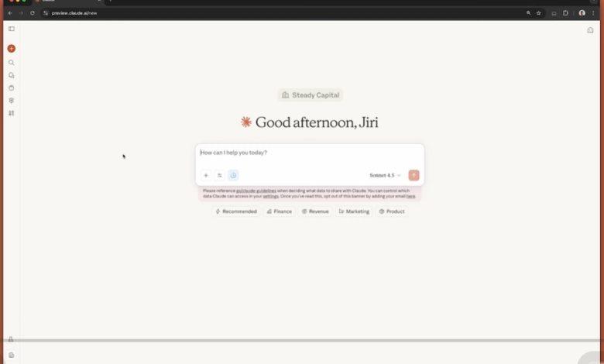
Task: Open the settings link in the banner
Action: (270, 197)
